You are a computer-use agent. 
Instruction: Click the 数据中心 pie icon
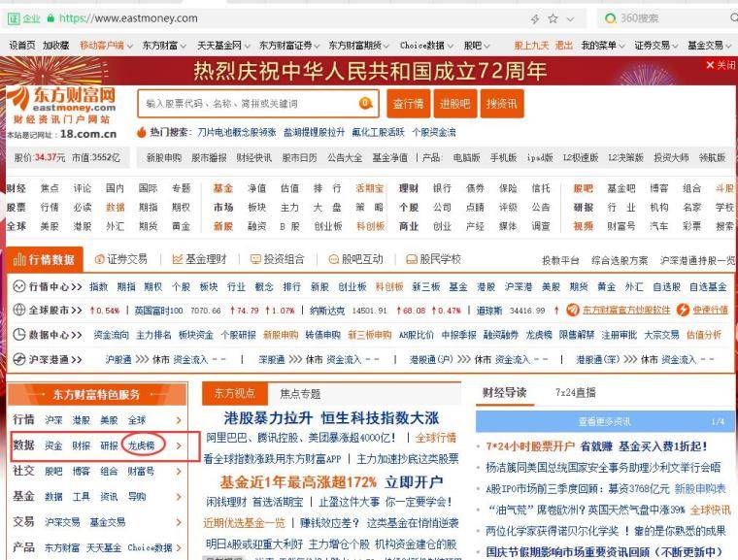pyautogui.click(x=18, y=335)
